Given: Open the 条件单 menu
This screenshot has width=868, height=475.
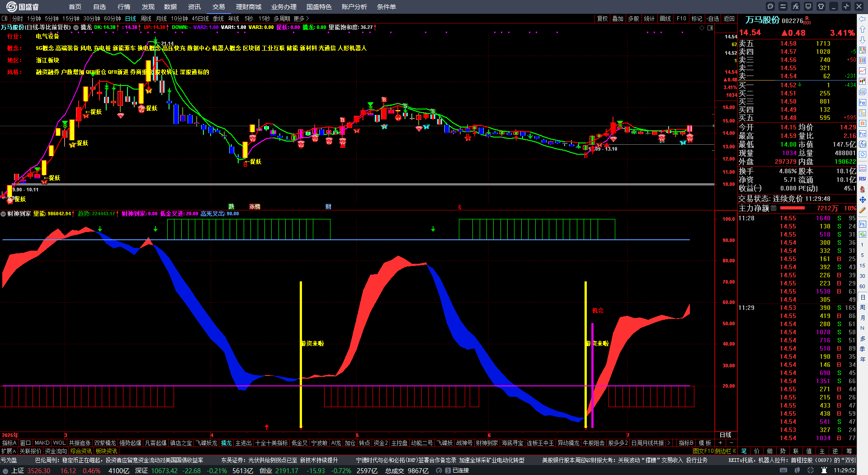Looking at the screenshot, I should point(387,7).
